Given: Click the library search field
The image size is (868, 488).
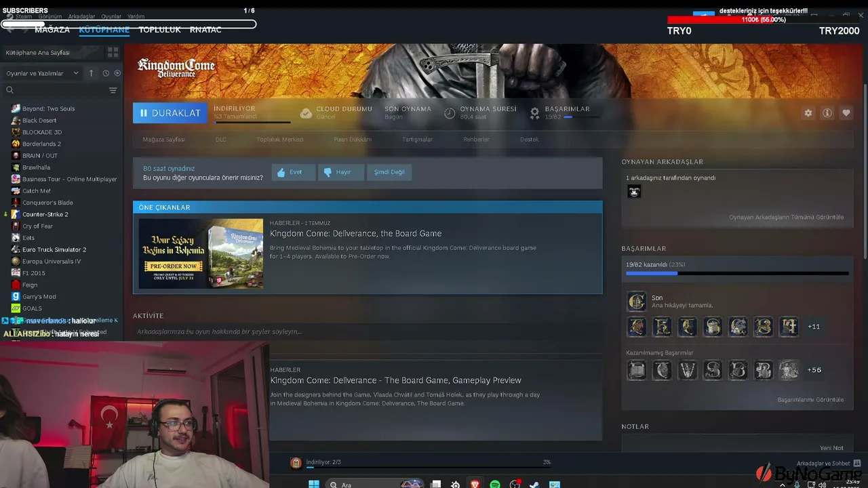Looking at the screenshot, I should click(58, 90).
